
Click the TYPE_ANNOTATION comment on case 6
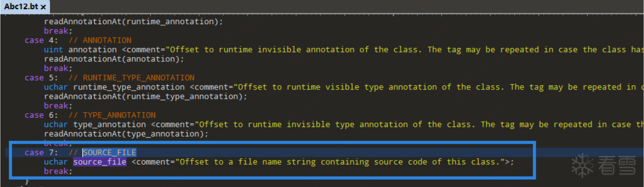(x=119, y=115)
